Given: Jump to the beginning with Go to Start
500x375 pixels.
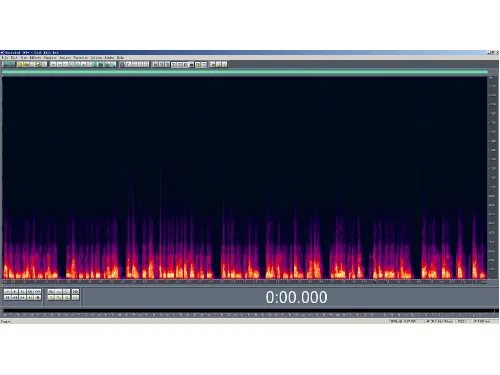Looking at the screenshot, I should click(7, 297).
